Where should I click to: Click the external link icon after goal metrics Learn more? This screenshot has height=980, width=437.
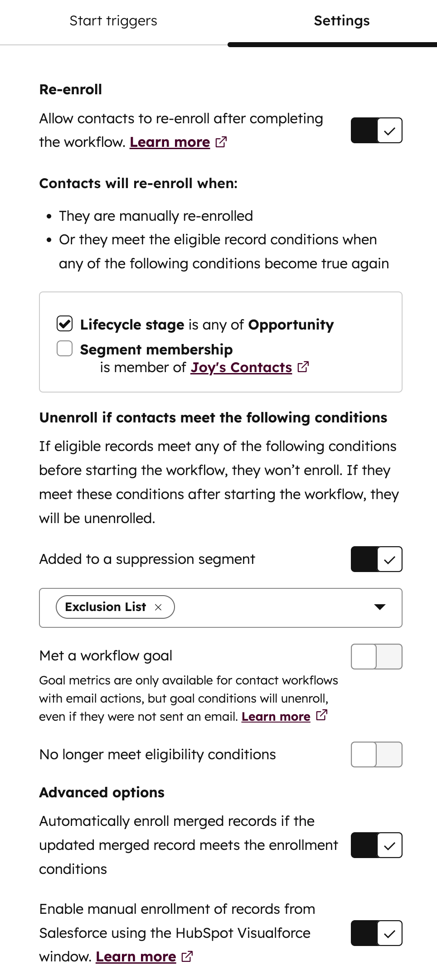(322, 715)
